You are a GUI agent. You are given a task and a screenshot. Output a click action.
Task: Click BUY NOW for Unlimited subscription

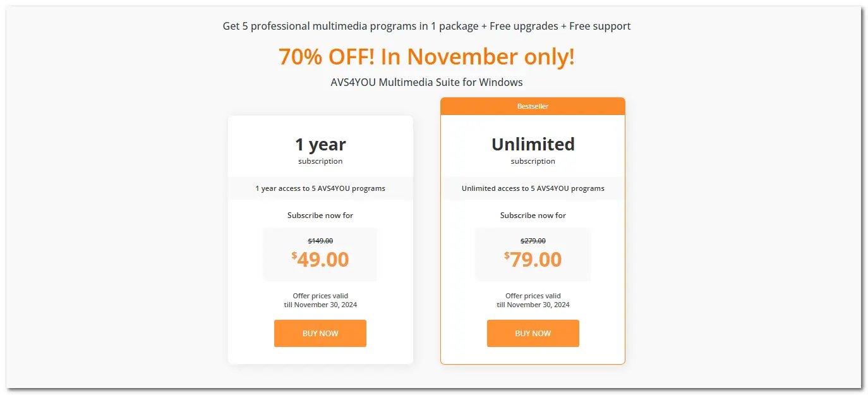533,333
